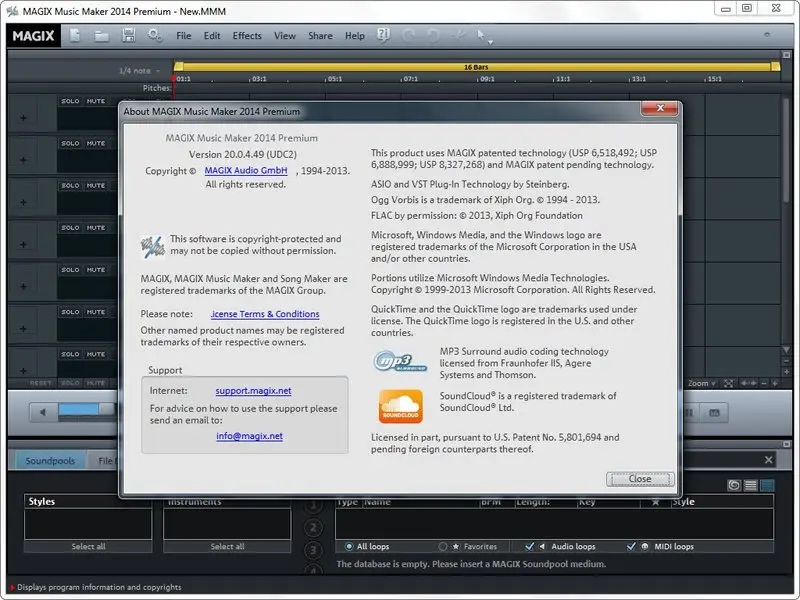The image size is (800, 600).
Task: Click the scroll-down arrow of track scrollbar
Action: click(x=786, y=350)
